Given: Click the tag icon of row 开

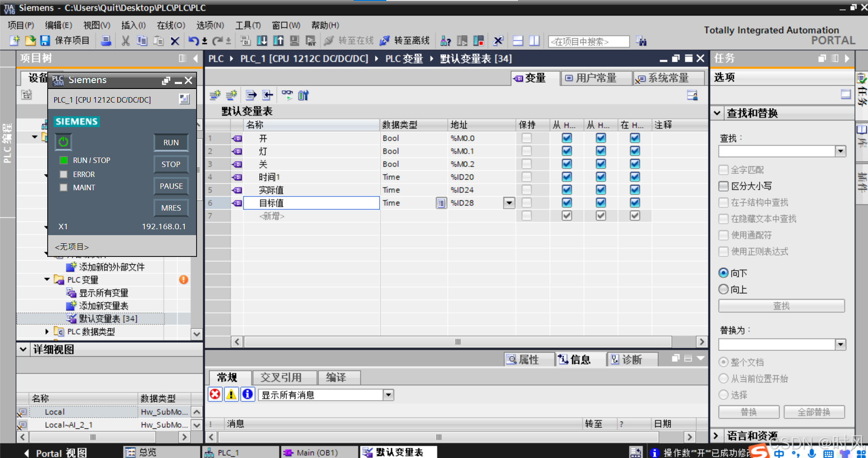Looking at the screenshot, I should tap(237, 138).
